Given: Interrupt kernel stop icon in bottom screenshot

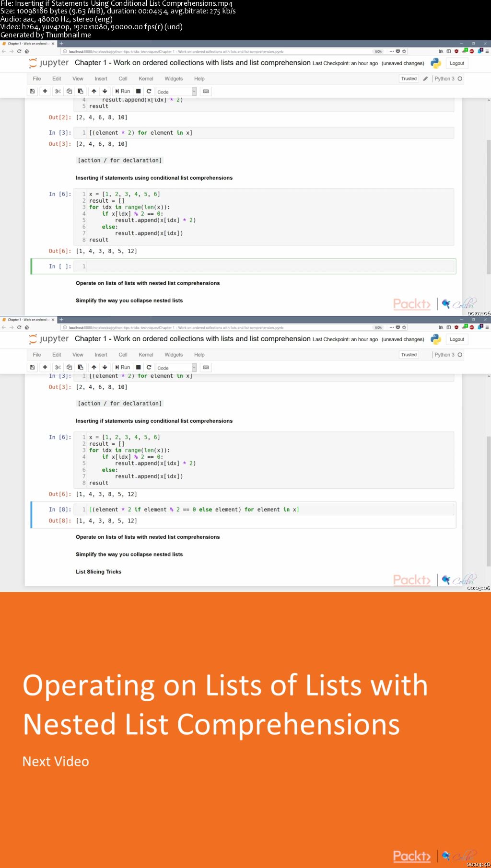Looking at the screenshot, I should pos(139,367).
